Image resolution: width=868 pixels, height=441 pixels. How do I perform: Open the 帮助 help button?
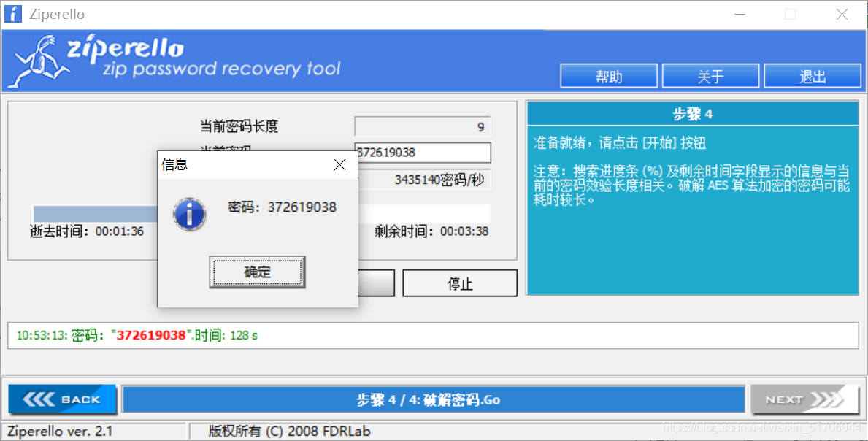[x=609, y=76]
